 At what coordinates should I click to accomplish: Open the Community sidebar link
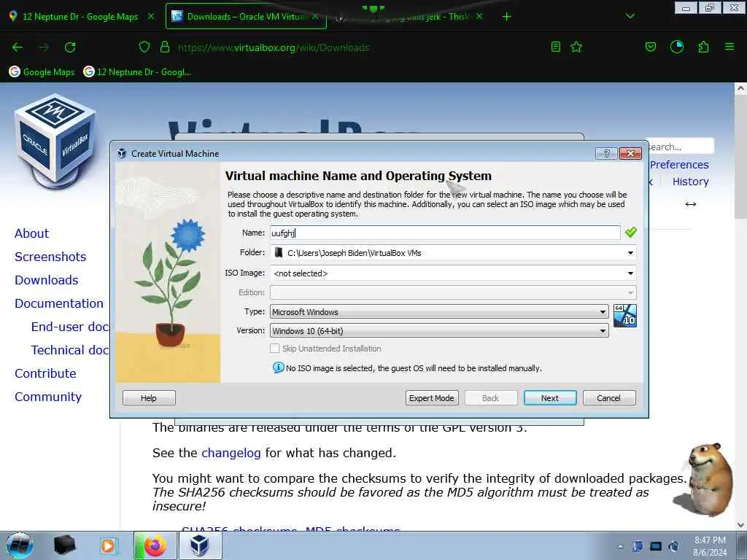click(x=48, y=397)
